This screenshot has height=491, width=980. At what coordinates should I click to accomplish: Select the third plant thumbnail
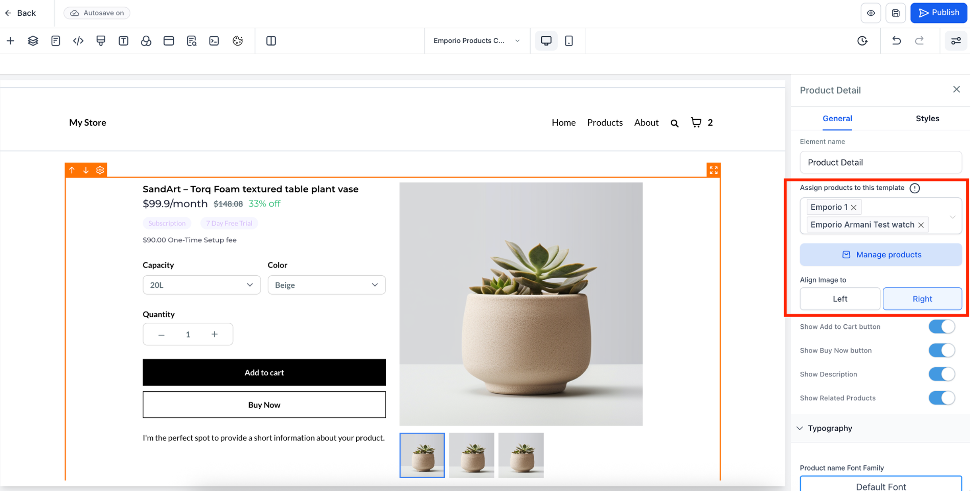[521, 455]
